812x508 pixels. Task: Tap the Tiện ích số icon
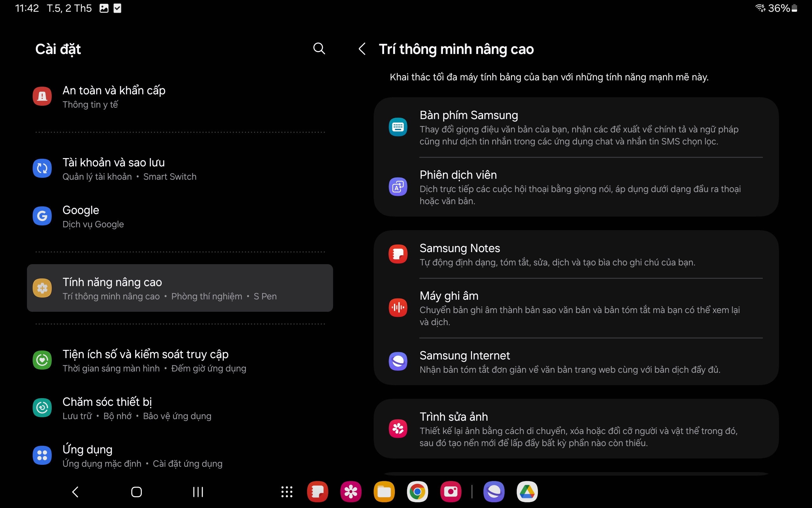pos(42,360)
